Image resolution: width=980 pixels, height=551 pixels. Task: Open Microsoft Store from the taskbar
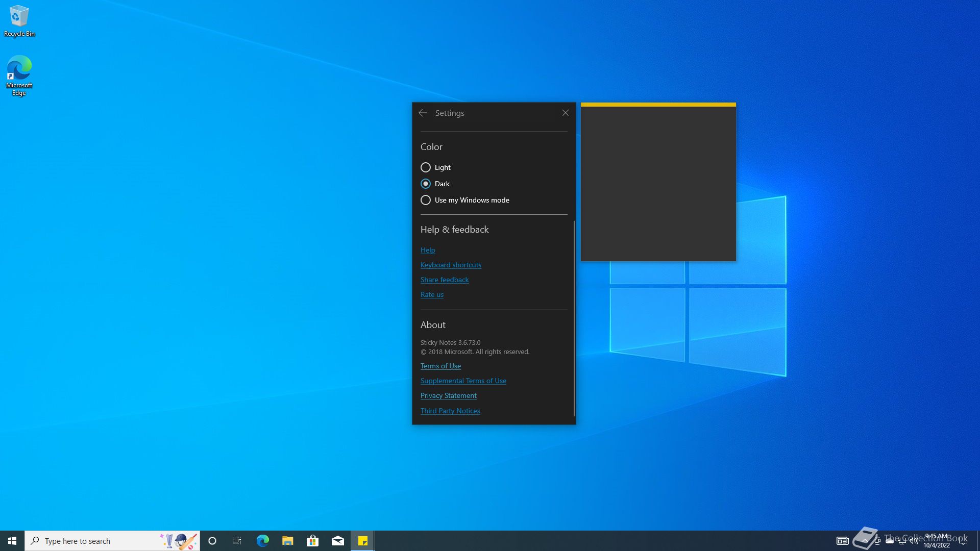(x=313, y=541)
